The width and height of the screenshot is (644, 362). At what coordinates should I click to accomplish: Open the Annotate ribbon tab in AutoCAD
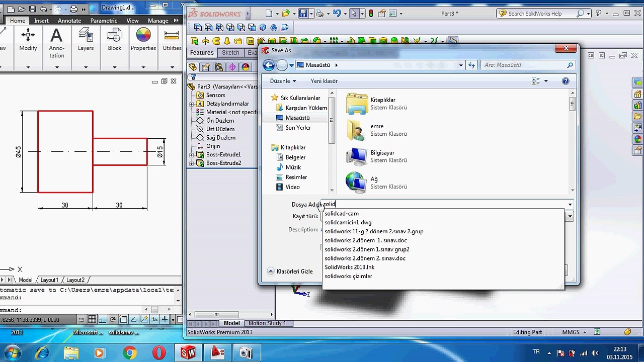coord(69,21)
